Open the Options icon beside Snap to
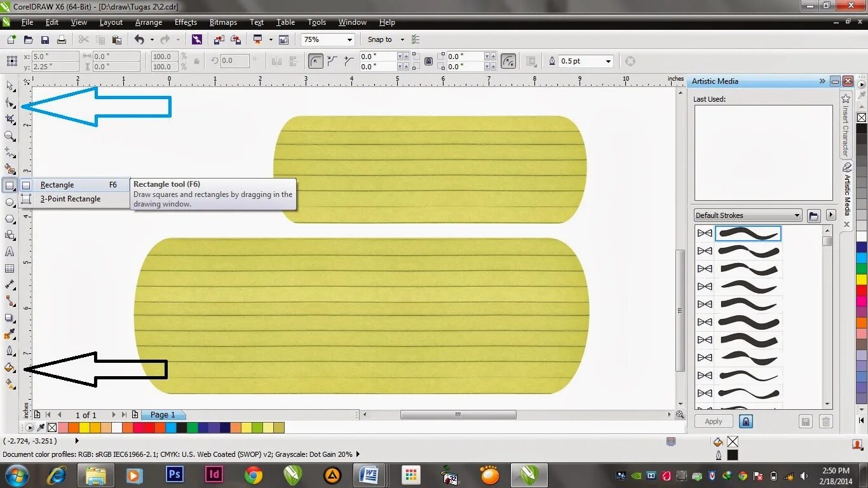The width and height of the screenshot is (868, 488). [x=416, y=39]
